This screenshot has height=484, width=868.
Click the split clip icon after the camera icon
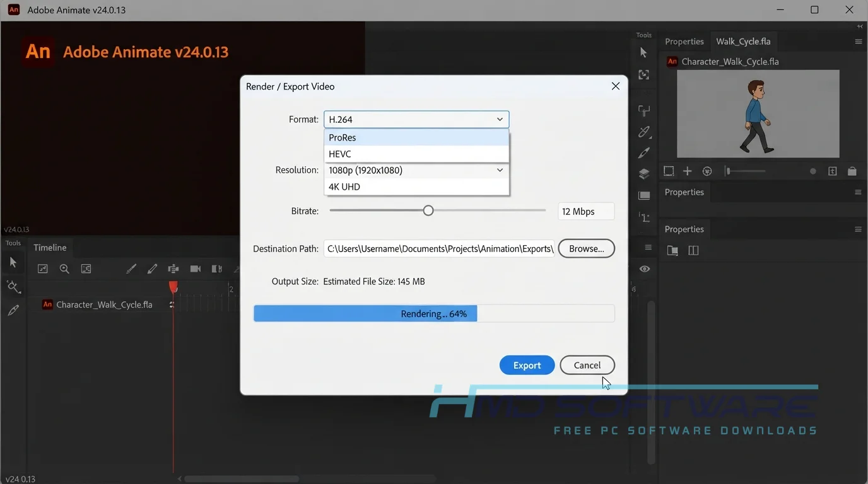(216, 269)
